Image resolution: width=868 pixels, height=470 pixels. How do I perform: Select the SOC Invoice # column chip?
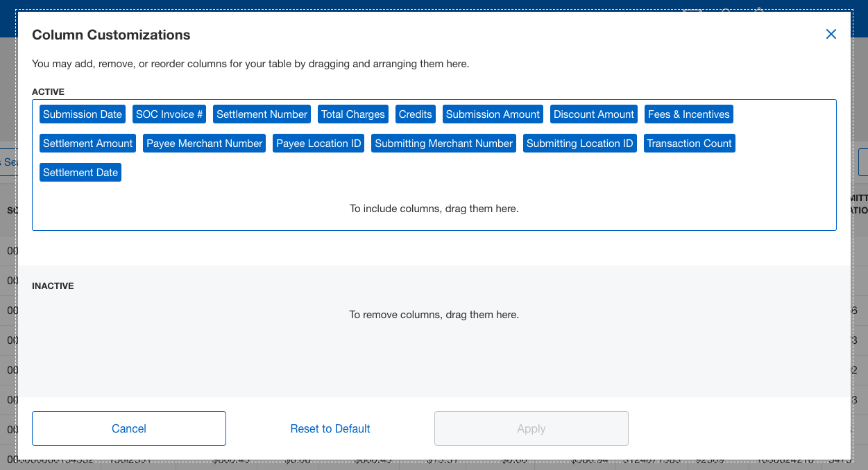click(x=169, y=114)
